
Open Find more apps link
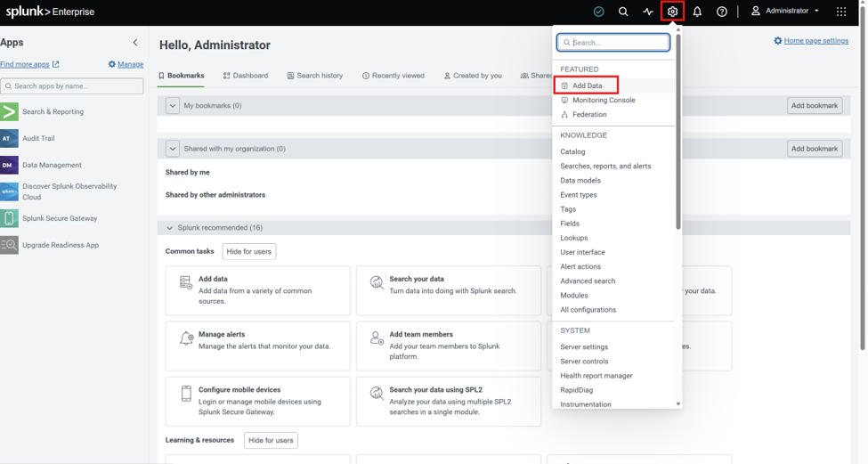pos(29,64)
